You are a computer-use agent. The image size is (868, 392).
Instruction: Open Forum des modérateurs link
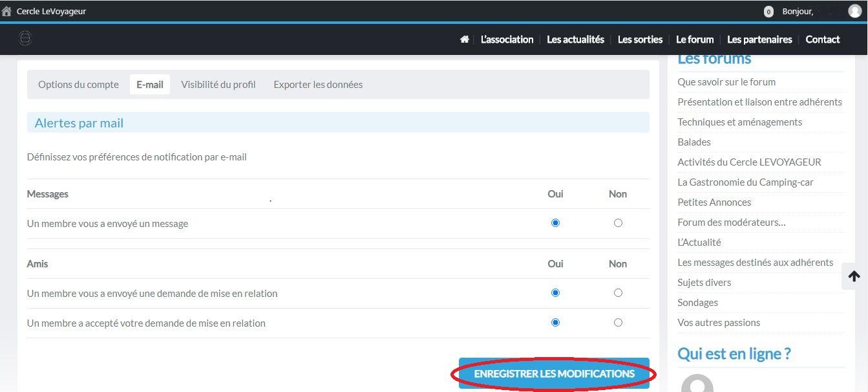[732, 223]
